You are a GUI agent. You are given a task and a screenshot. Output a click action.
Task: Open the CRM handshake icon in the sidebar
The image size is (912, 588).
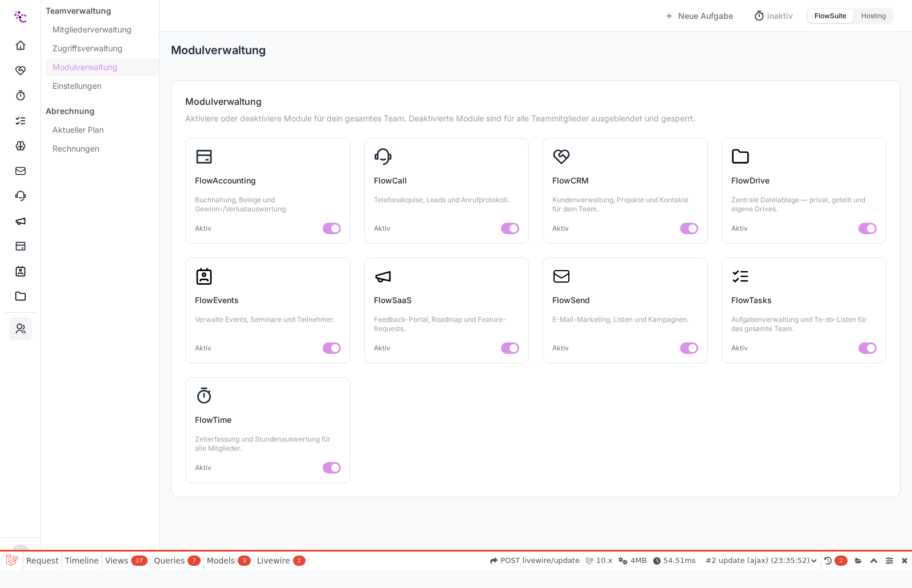click(21, 70)
